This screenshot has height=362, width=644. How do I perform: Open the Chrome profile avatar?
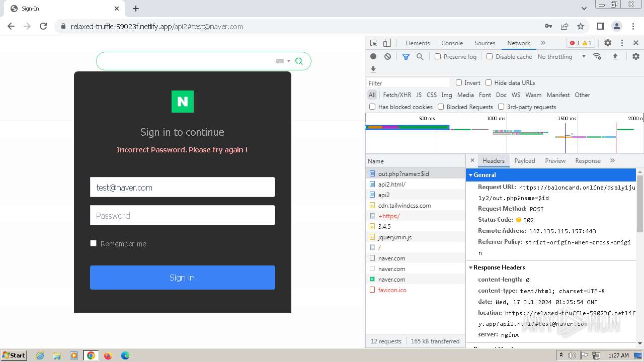[x=617, y=26]
